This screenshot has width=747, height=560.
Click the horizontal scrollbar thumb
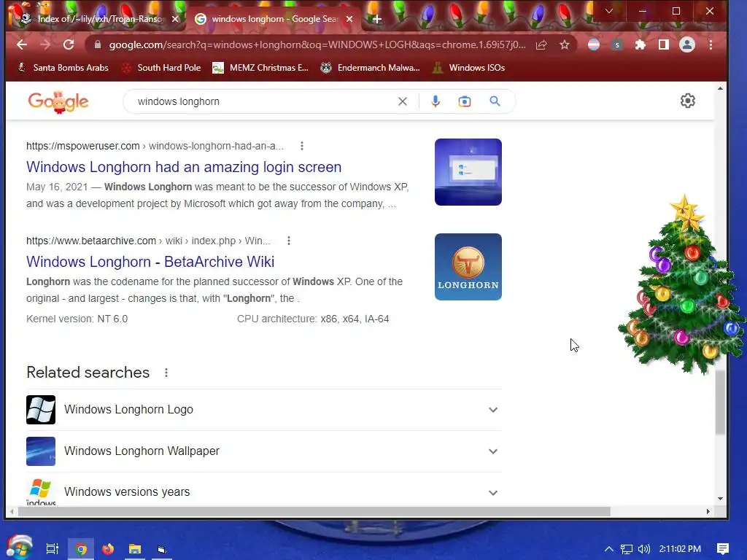tap(314, 511)
